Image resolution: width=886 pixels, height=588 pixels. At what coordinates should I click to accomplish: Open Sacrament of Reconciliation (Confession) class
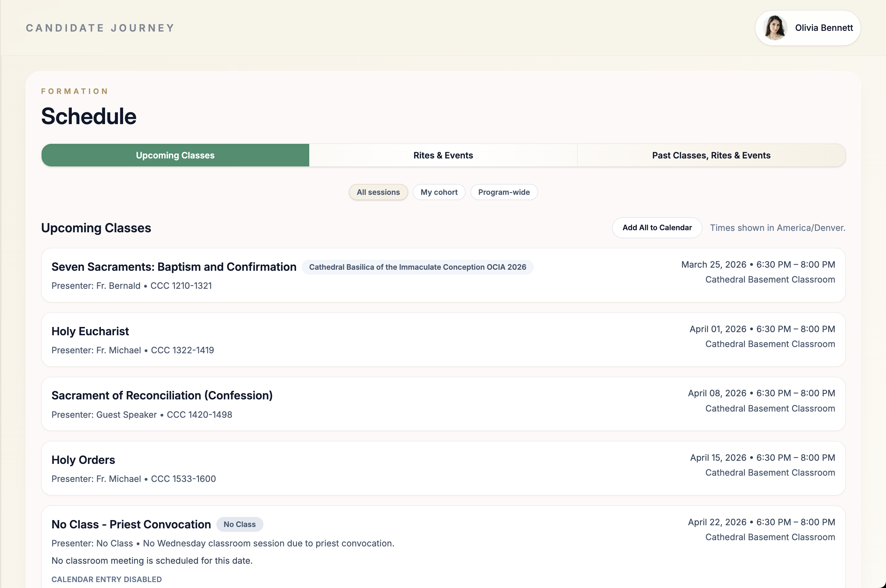pyautogui.click(x=162, y=395)
